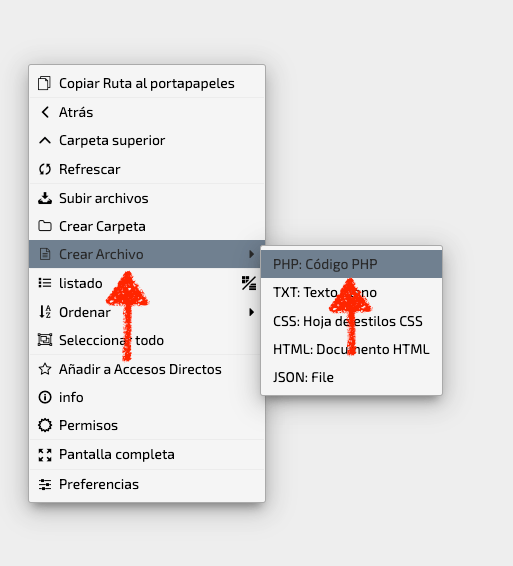Click the upload icon next to Subir archivos
This screenshot has width=513, height=566.
pyautogui.click(x=45, y=198)
